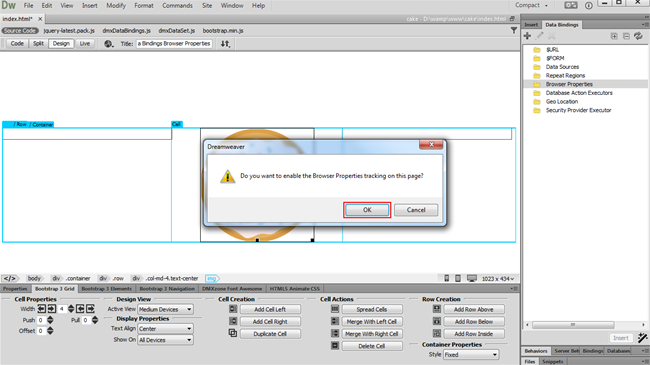
Task: Switch to the Bootstrap 3 Elements tab
Action: (x=107, y=289)
